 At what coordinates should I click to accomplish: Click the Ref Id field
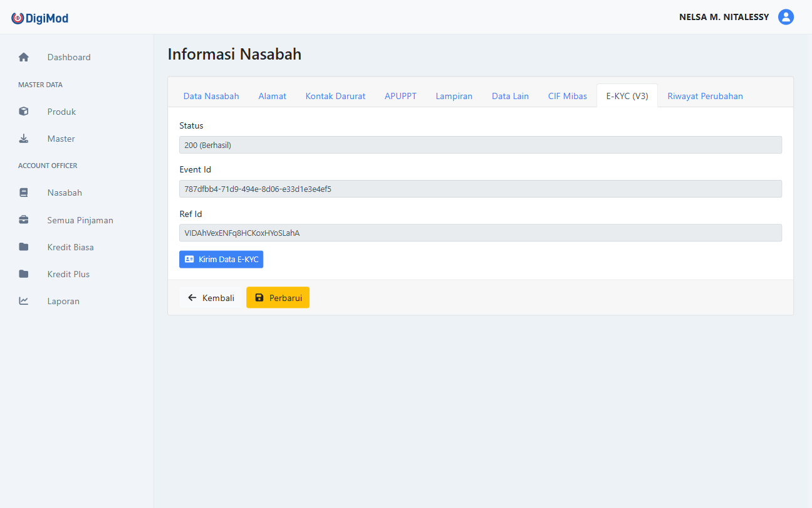[x=480, y=233]
